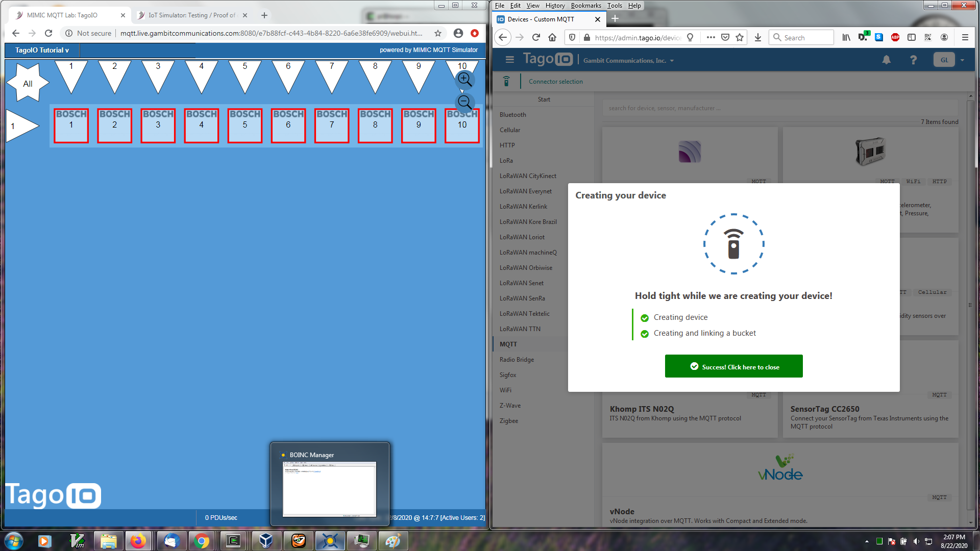Select the All star shape in MIMIC
This screenshot has height=551, width=980.
click(28, 83)
